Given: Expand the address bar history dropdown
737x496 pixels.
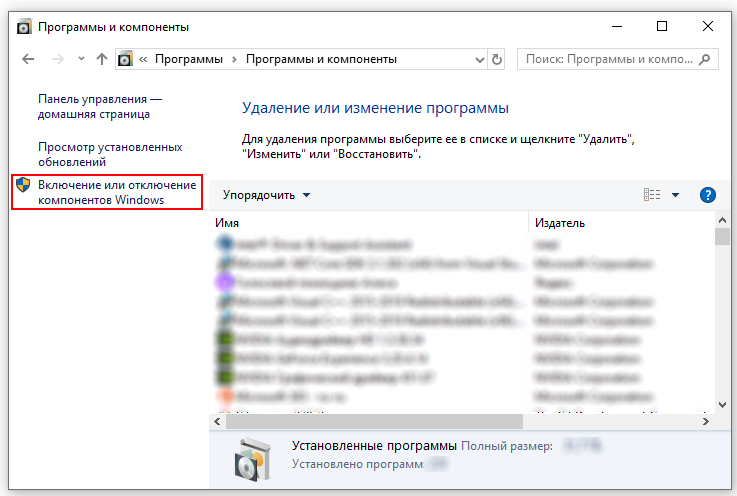Looking at the screenshot, I should pos(477,60).
